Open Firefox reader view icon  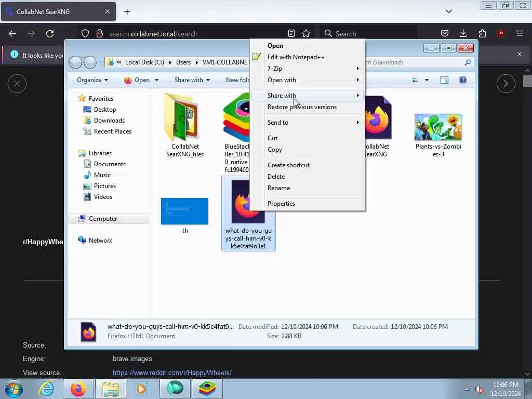point(291,33)
